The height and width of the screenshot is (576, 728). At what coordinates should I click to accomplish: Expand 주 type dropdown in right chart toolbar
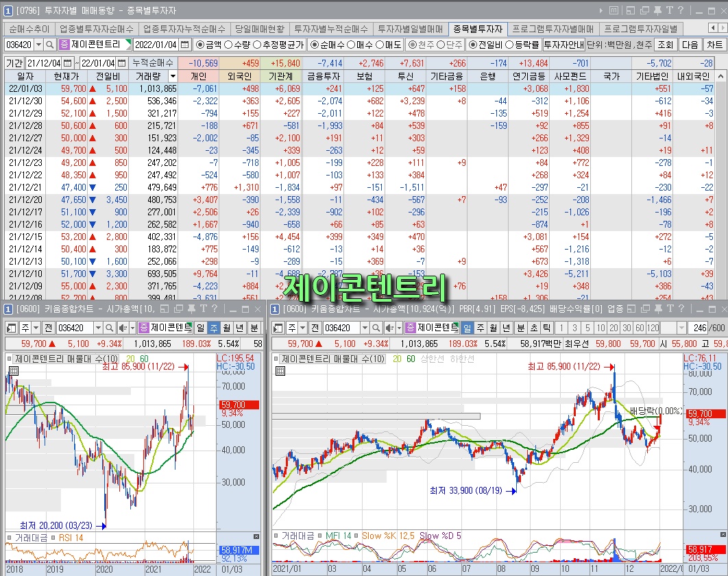pos(303,328)
